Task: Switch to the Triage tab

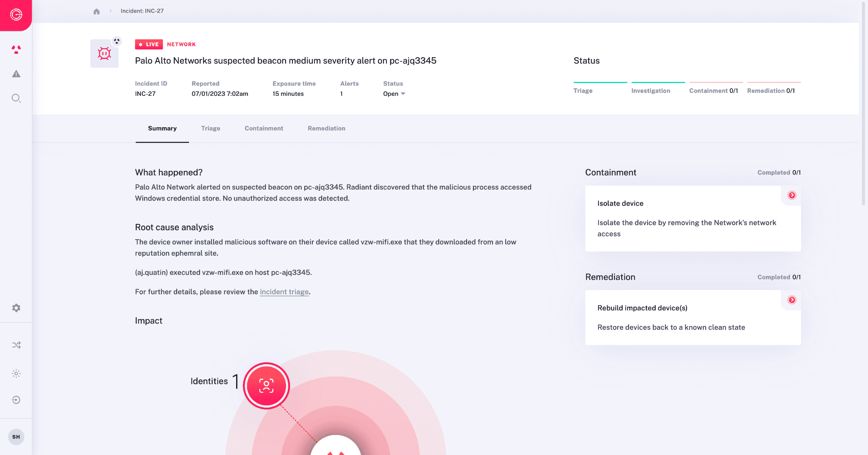Action: 211,128
